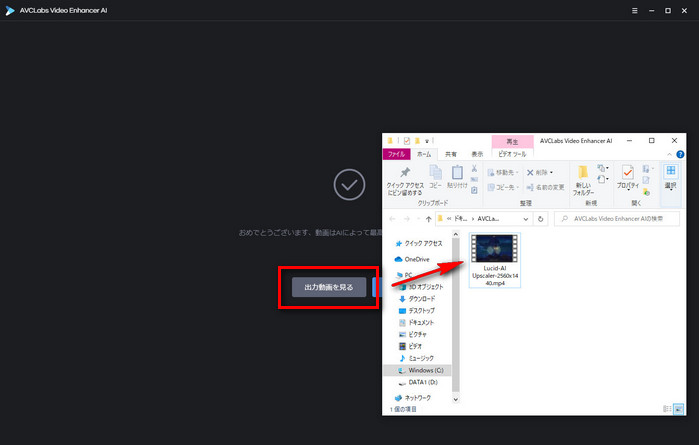Click the copy path icon in clipboard group
Image resolution: width=699 pixels, height=445 pixels.
pos(474,179)
